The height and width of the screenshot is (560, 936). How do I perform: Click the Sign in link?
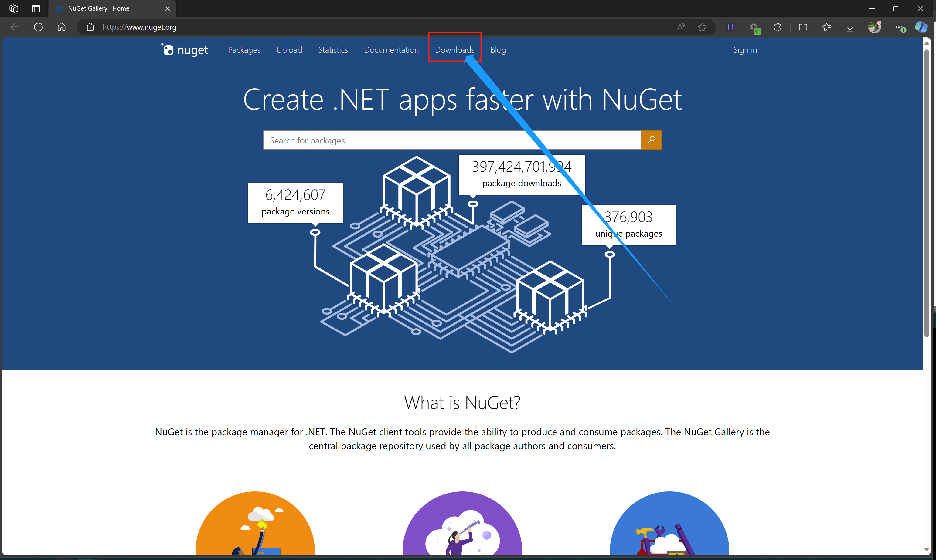point(745,50)
